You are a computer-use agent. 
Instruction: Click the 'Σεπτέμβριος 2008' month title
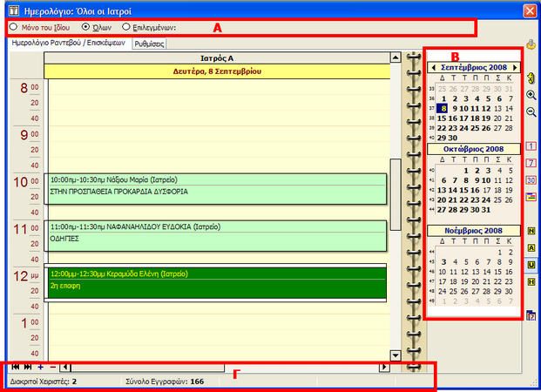[474, 67]
